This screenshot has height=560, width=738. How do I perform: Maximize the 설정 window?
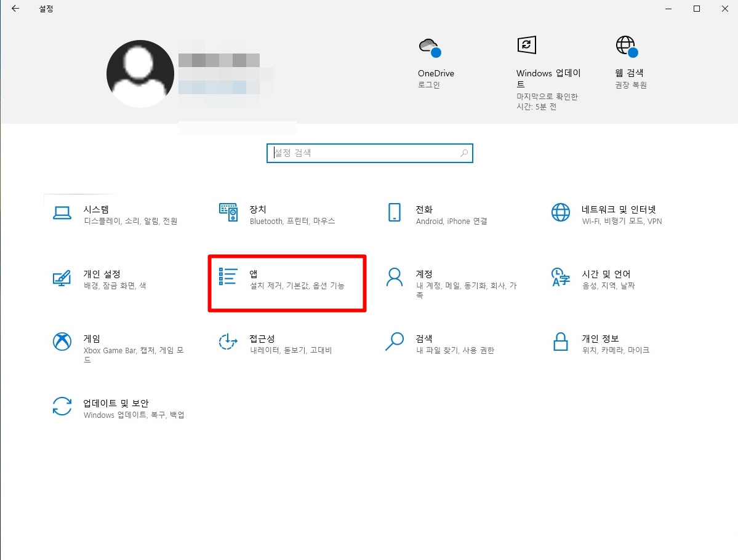pyautogui.click(x=697, y=9)
